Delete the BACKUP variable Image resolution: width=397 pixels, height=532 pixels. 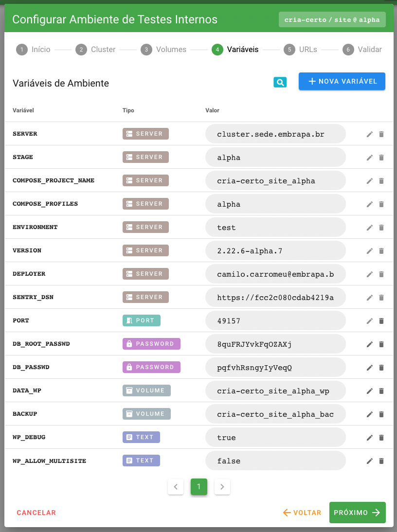click(381, 414)
